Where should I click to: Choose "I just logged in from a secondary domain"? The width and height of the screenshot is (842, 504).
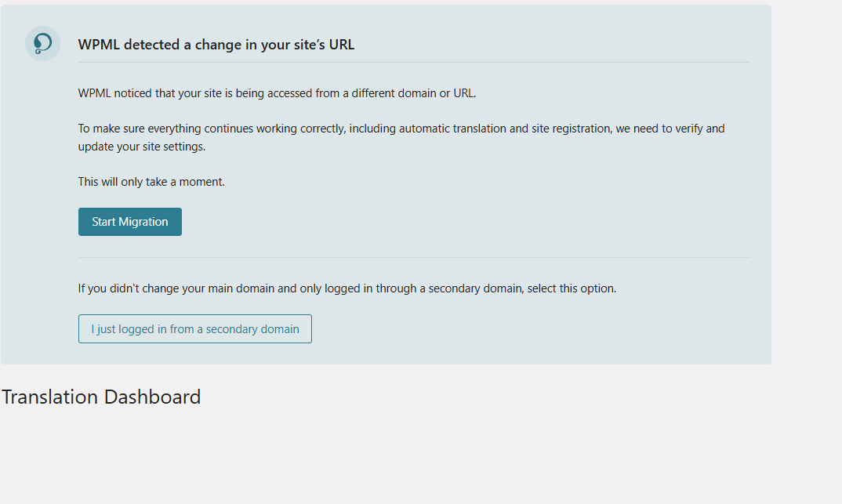pos(195,329)
